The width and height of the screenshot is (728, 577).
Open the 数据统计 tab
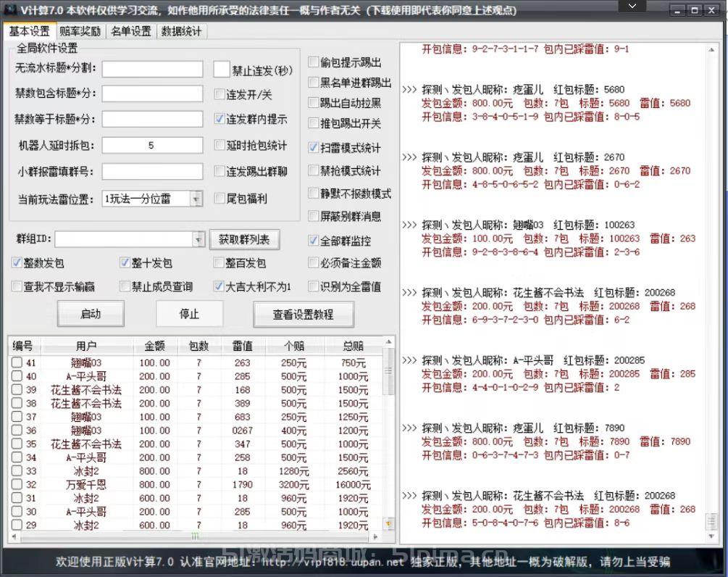181,31
